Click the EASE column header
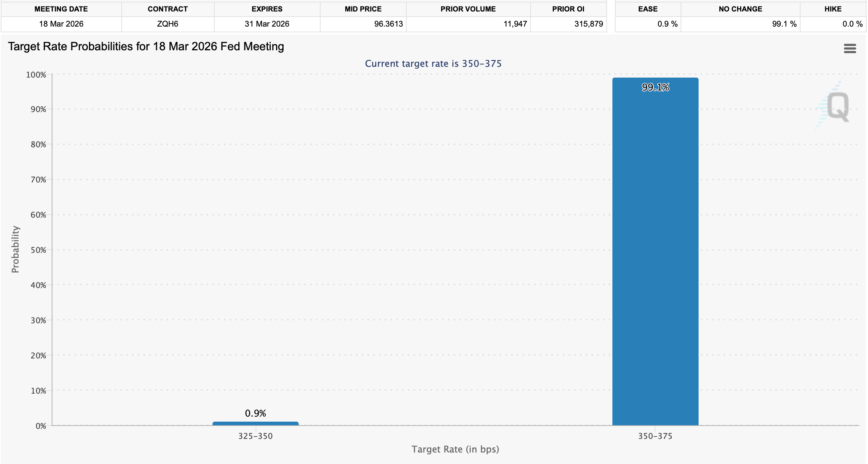 pyautogui.click(x=648, y=9)
